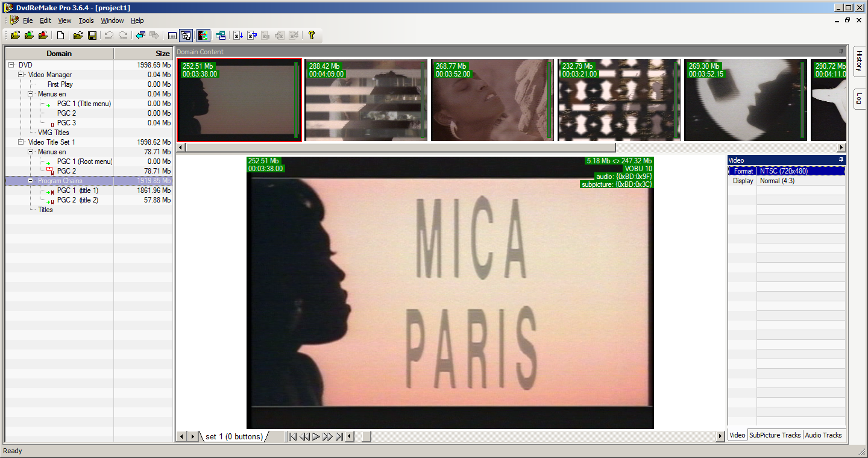The width and height of the screenshot is (868, 458).
Task: Jump to first frame in preview controls
Action: click(x=293, y=436)
